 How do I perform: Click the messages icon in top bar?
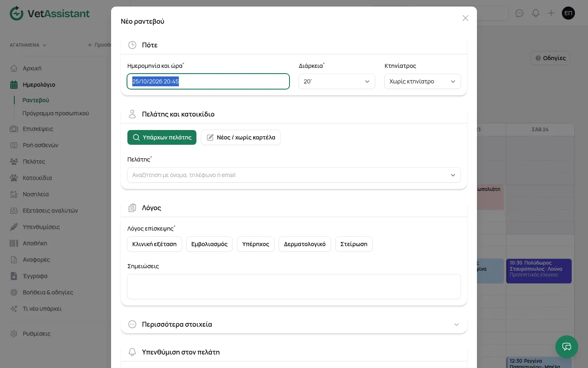[519, 13]
